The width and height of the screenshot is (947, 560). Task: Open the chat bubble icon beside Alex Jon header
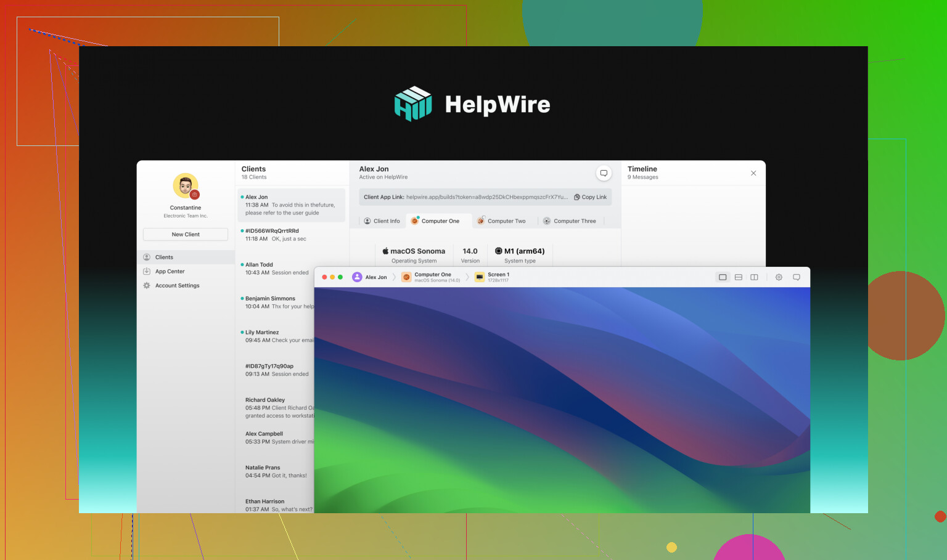tap(604, 173)
